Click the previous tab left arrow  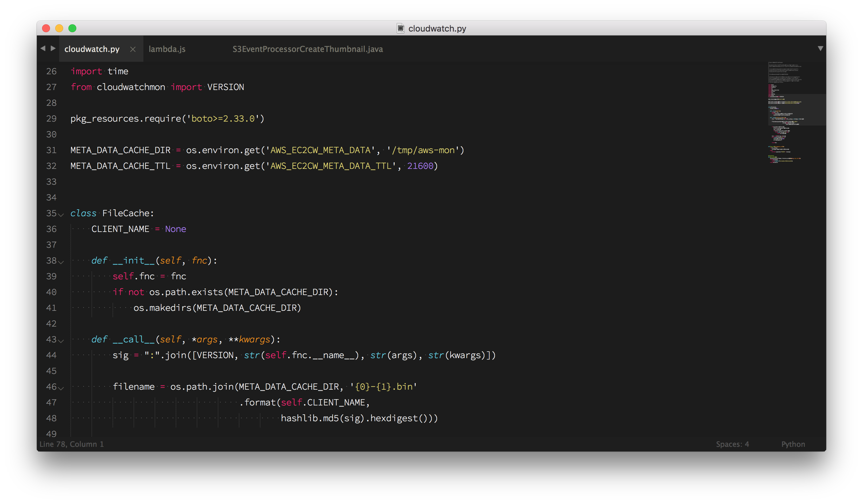(43, 48)
